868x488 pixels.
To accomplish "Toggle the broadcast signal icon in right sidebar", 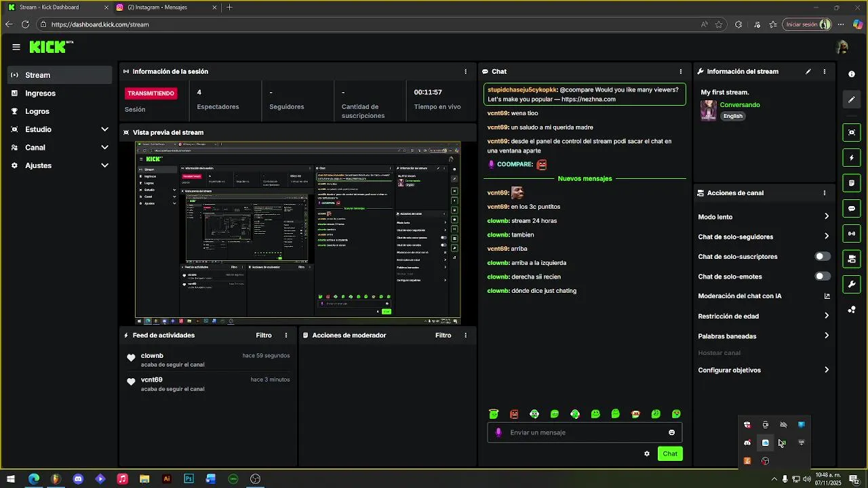I will coord(852,234).
